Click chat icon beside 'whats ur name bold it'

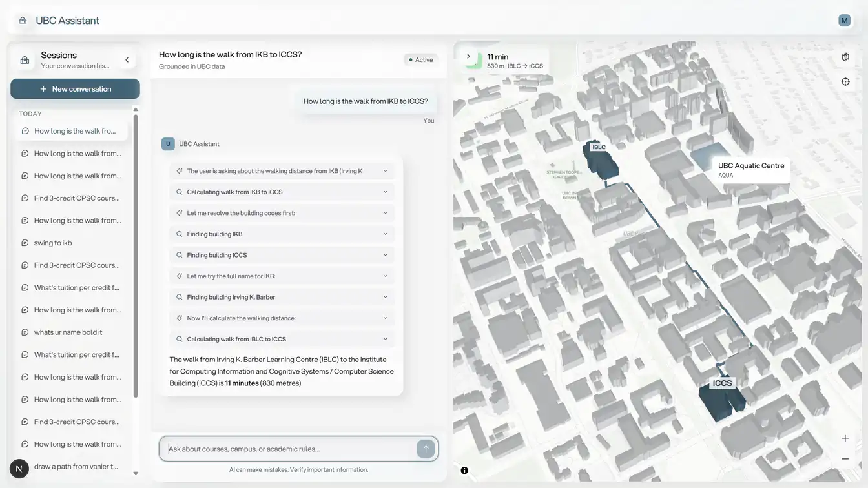pyautogui.click(x=25, y=332)
